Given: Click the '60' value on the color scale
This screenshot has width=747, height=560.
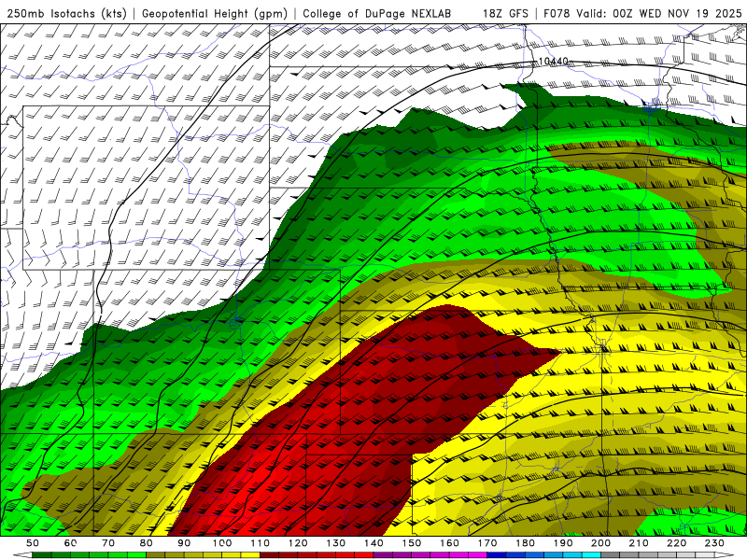Looking at the screenshot, I should tap(71, 543).
